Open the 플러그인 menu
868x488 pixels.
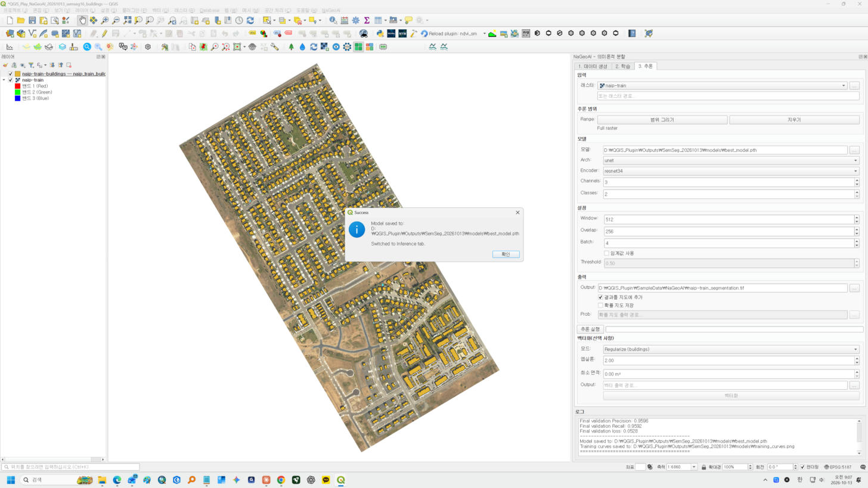point(134,10)
